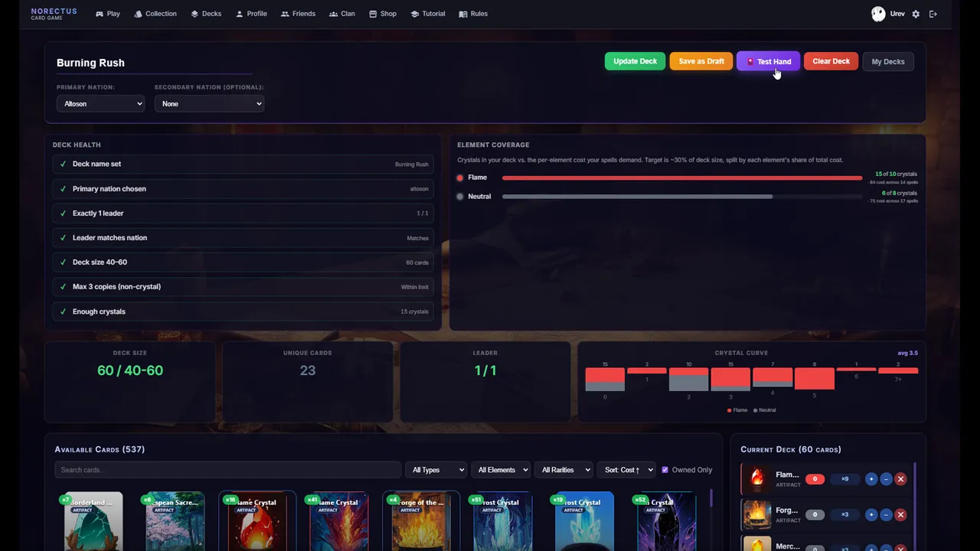Viewport: 980px width, 551px height.
Task: Click the x9 count on Flam... row
Action: click(x=845, y=479)
